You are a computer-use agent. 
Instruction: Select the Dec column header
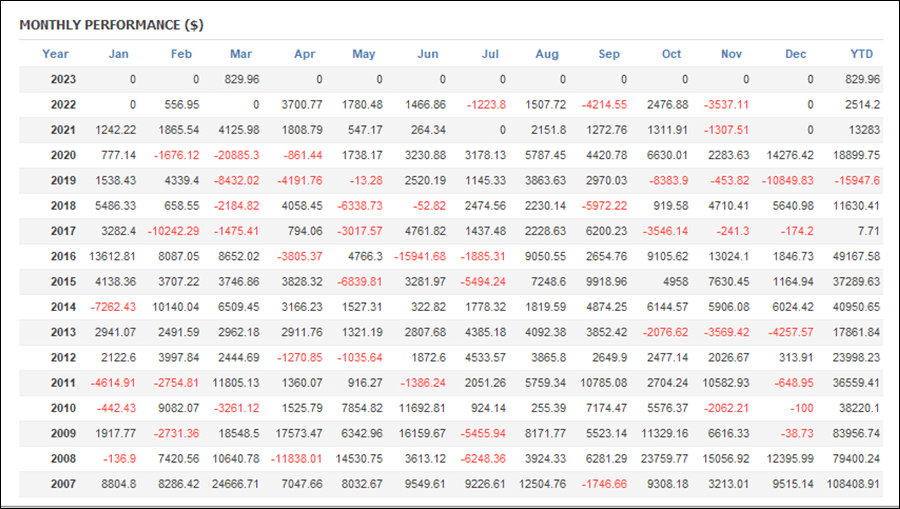[x=796, y=54]
